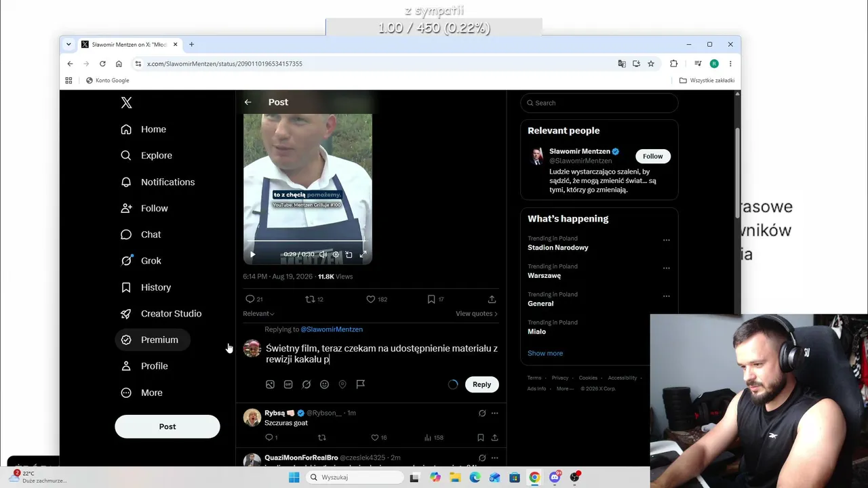Expand trends with Show more

tap(545, 353)
